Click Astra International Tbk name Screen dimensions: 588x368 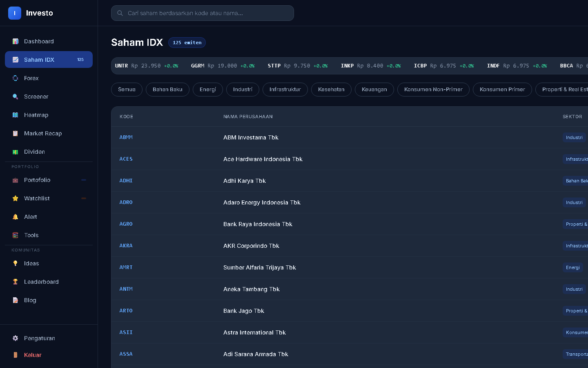point(254,332)
